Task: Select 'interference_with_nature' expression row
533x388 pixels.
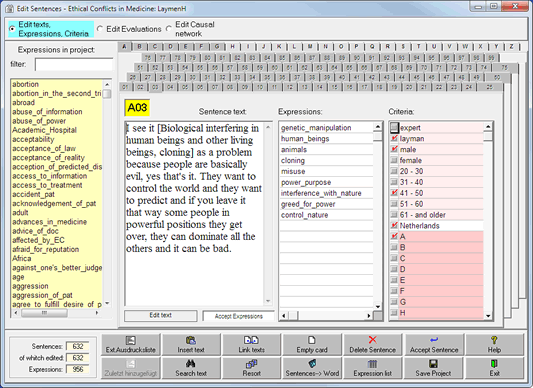Action: click(327, 193)
